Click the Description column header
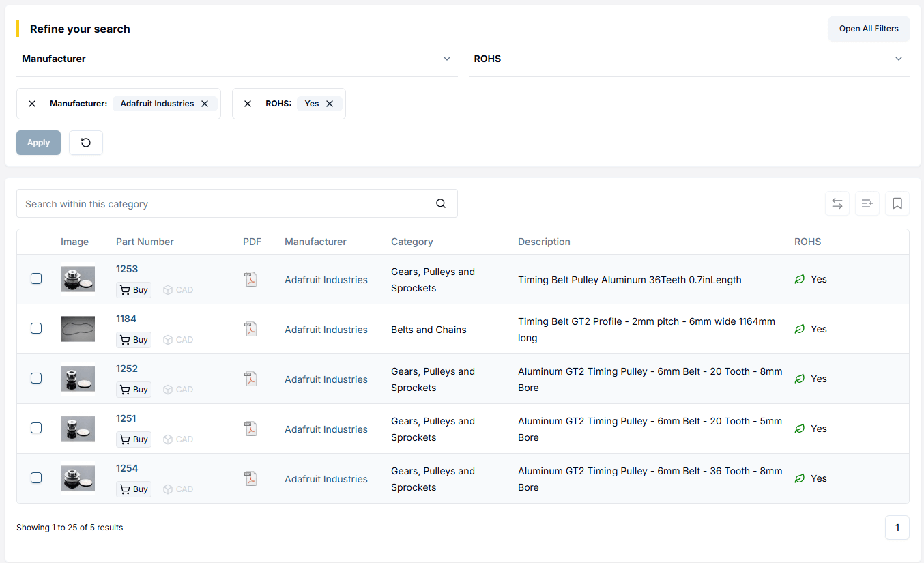This screenshot has height=563, width=924. (x=544, y=242)
